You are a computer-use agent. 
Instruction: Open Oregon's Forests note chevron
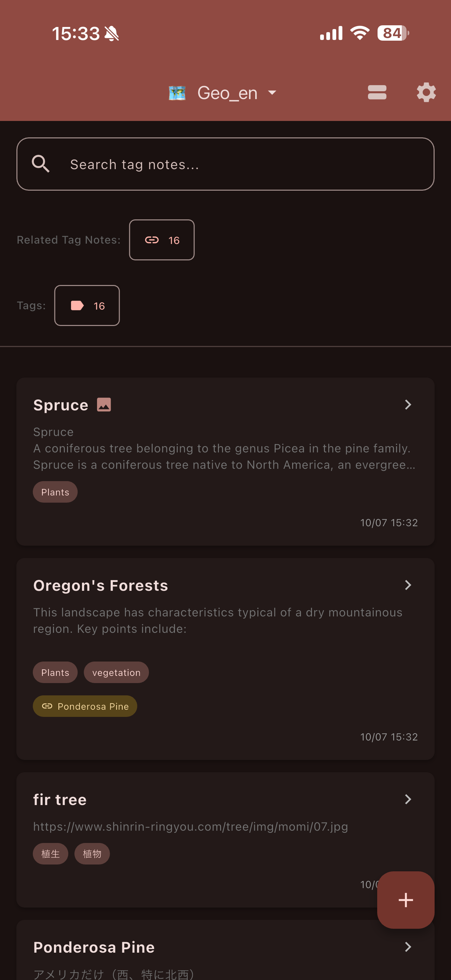pyautogui.click(x=408, y=585)
